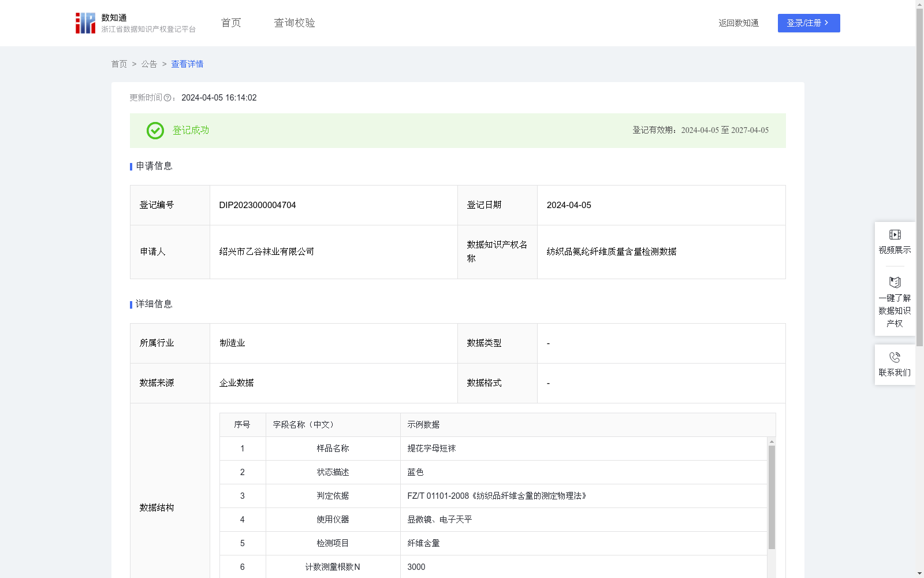The height and width of the screenshot is (578, 924).
Task: Select the 查看详情 breadcrumb item
Action: pyautogui.click(x=187, y=64)
